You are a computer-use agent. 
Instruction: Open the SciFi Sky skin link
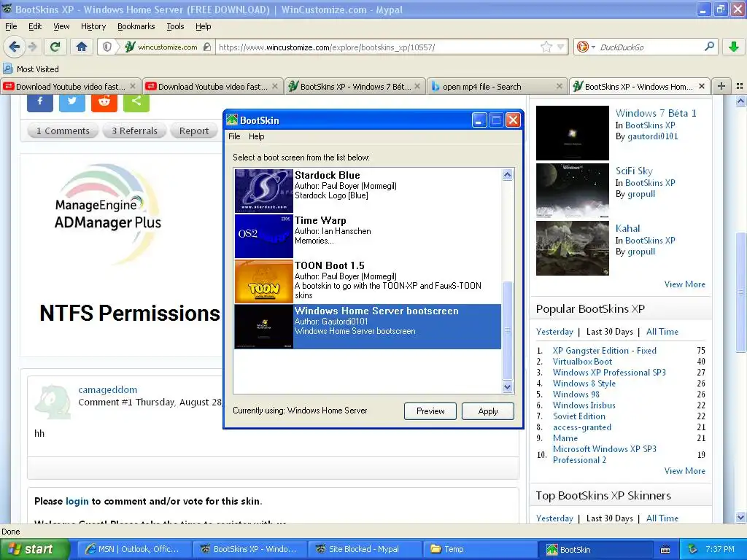tap(634, 171)
